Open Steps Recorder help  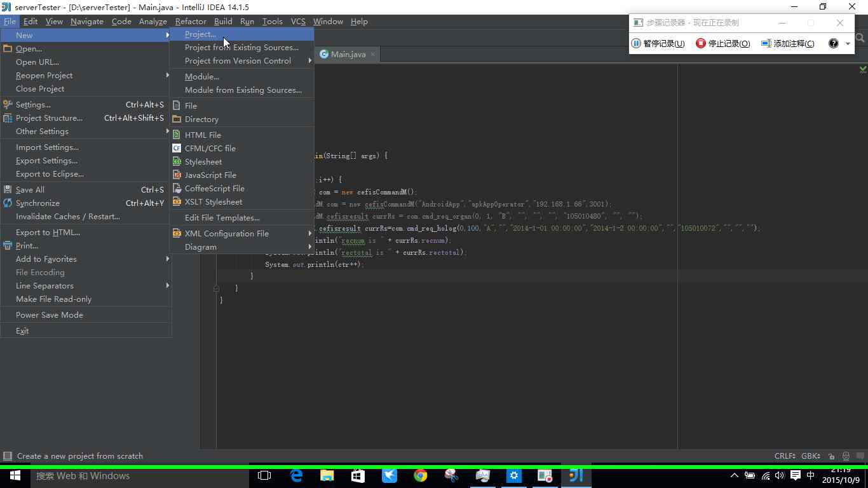[834, 43]
